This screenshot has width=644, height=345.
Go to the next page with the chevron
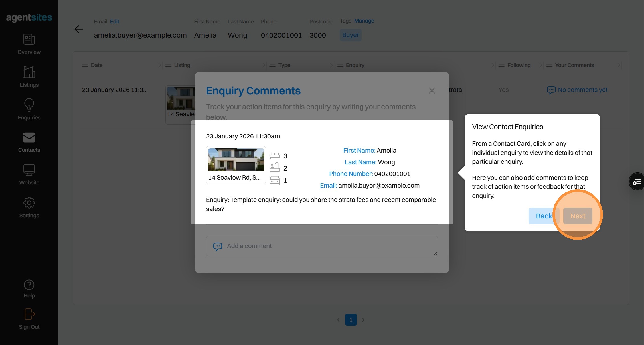[363, 320]
